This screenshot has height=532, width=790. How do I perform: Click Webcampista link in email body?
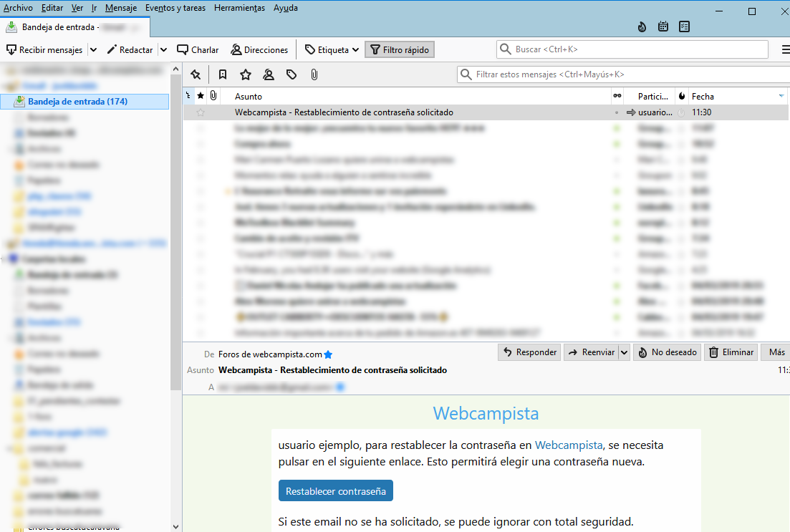pos(568,445)
